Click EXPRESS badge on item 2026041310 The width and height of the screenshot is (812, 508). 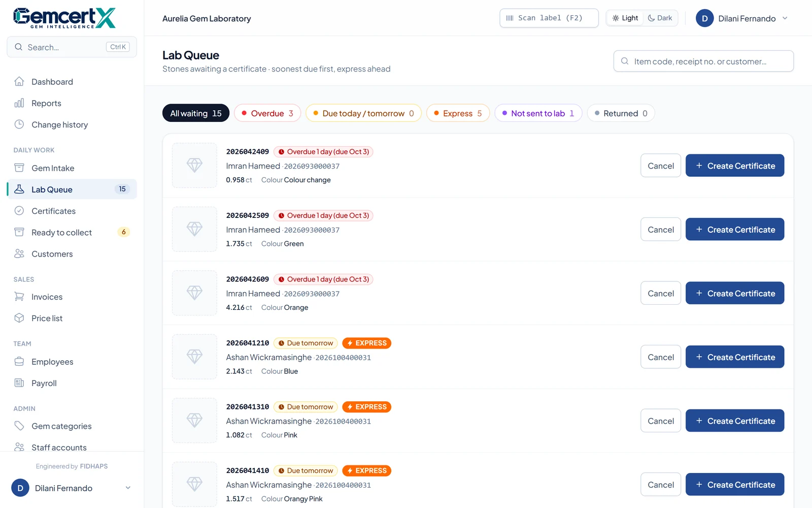tap(367, 407)
